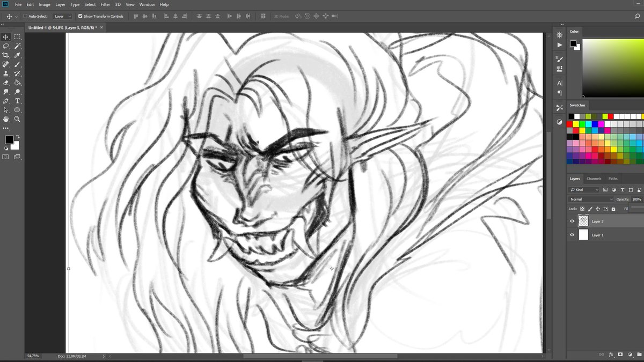Open the Filter menu
Viewport: 644px width, 362px height.
pyautogui.click(x=105, y=4)
